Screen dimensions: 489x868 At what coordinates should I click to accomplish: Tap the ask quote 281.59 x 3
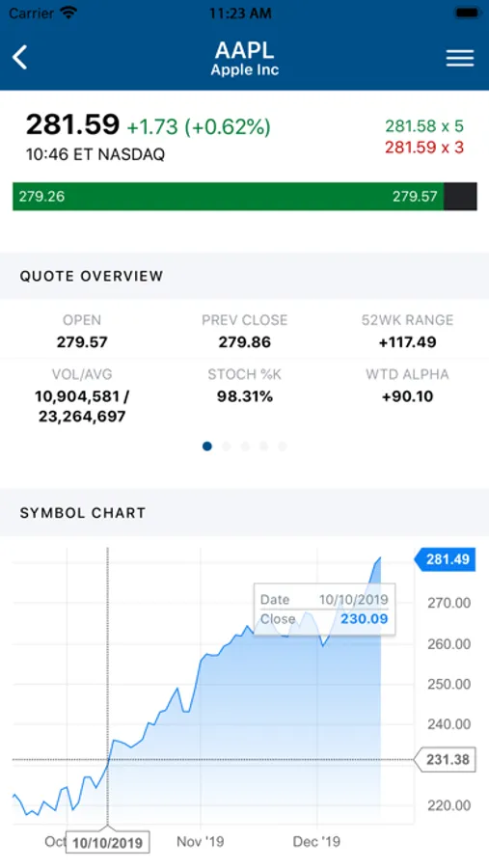(x=424, y=148)
